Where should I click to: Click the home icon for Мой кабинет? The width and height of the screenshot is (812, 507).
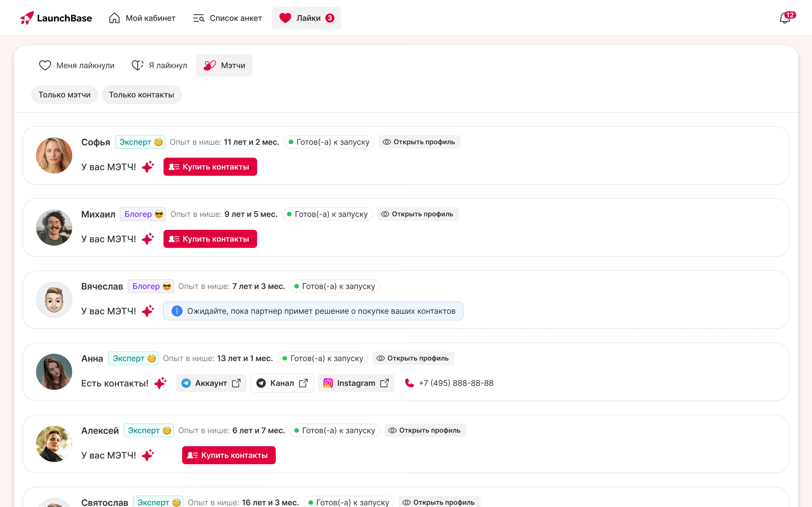114,18
